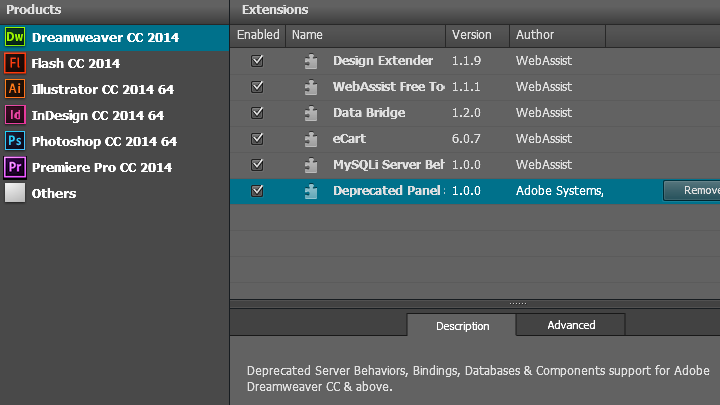Click the Illustrator Ai product icon
Screen dimensions: 720x405
(15, 89)
